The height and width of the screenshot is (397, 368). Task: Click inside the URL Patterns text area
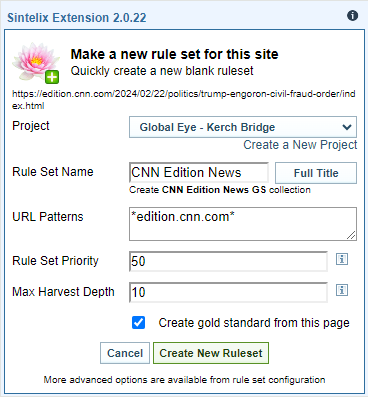click(243, 224)
